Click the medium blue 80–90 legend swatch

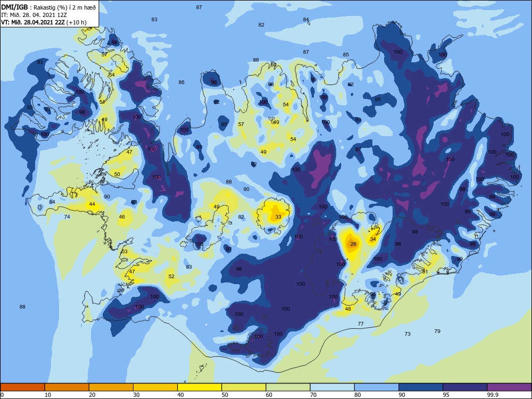[x=377, y=387]
